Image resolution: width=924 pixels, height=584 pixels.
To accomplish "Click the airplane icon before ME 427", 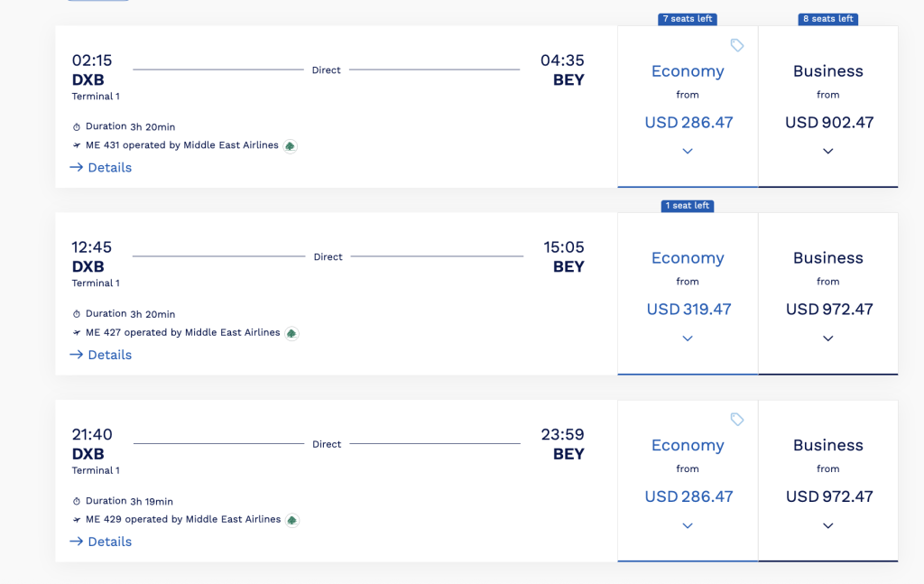I will (77, 332).
